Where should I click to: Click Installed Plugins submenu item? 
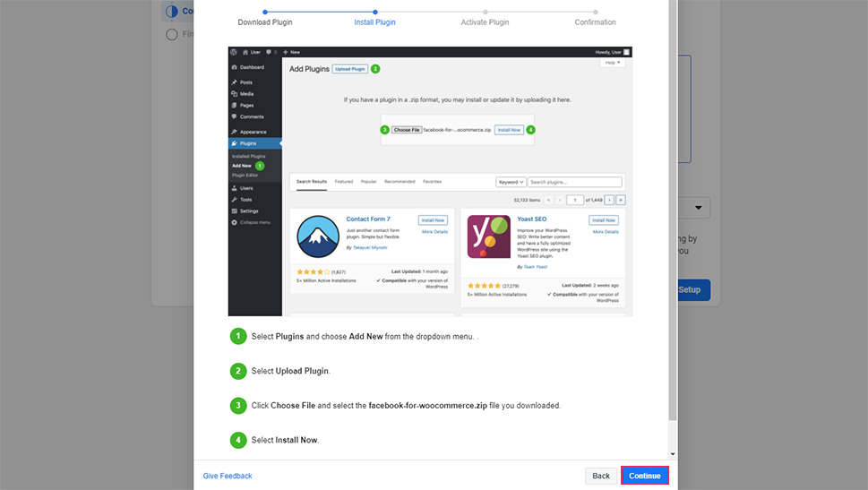[248, 156]
